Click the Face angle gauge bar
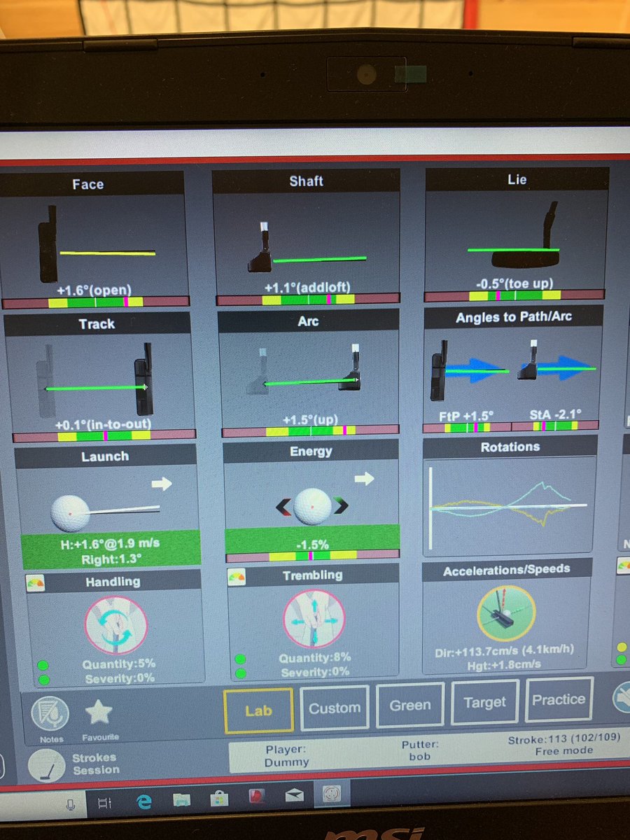This screenshot has width=630, height=840. (x=96, y=302)
